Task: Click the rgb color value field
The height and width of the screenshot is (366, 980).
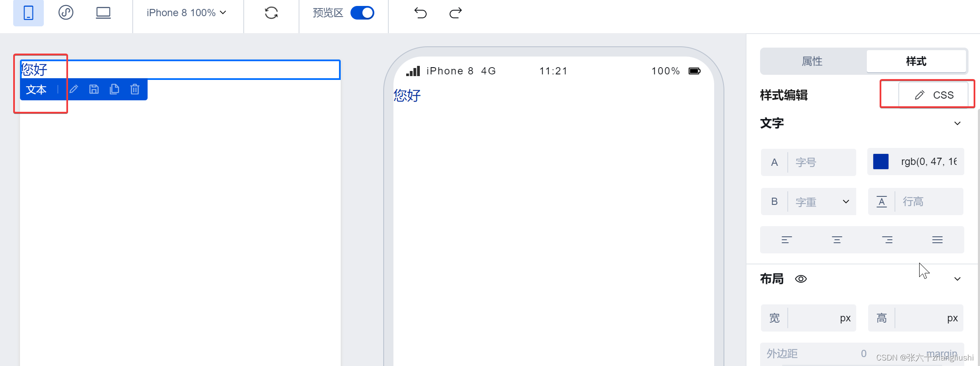Action: [929, 162]
